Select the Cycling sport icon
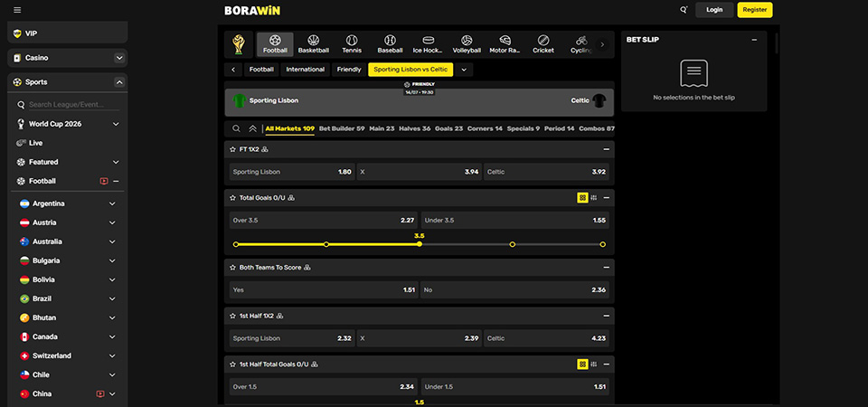The image size is (868, 407). pos(580,44)
